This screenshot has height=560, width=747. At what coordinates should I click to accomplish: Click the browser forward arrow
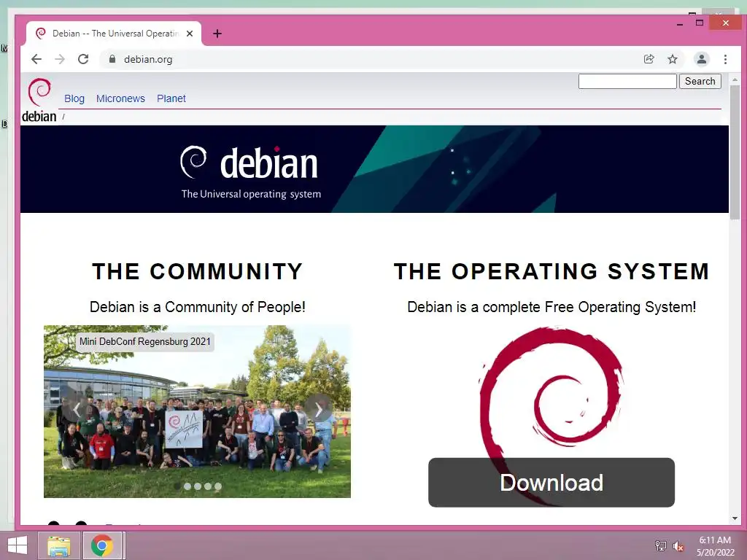point(60,59)
